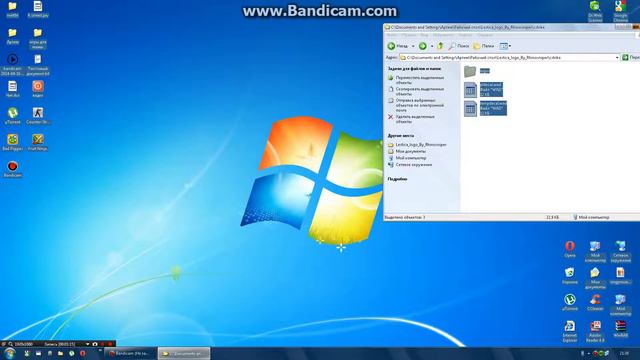Select the Dr.Web Scanner desktop icon

point(595,11)
